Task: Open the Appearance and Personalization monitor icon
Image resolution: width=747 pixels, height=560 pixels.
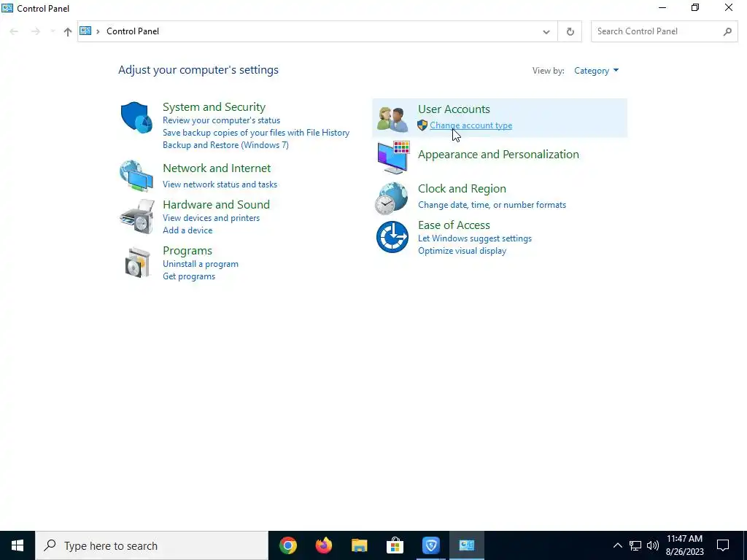Action: (x=393, y=157)
